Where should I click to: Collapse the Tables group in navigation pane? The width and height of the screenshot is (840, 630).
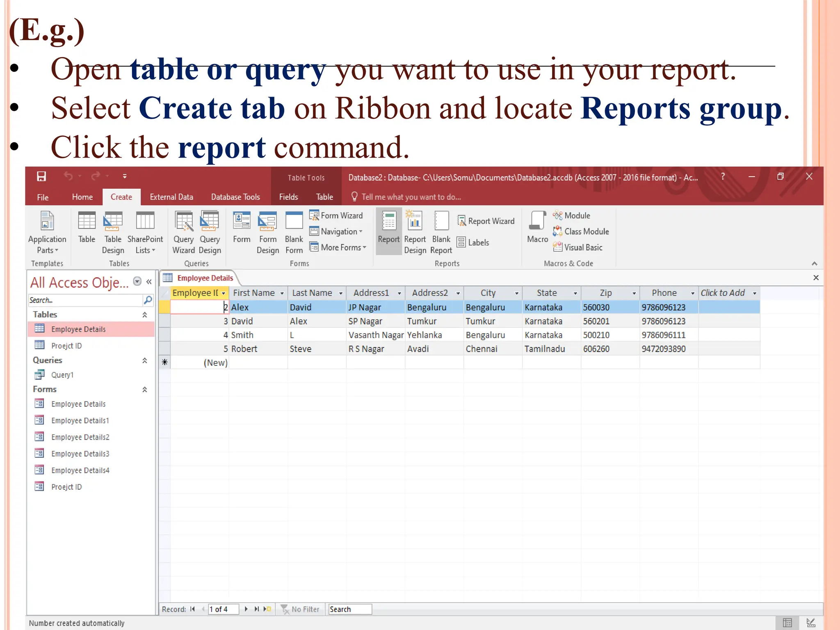click(x=145, y=315)
